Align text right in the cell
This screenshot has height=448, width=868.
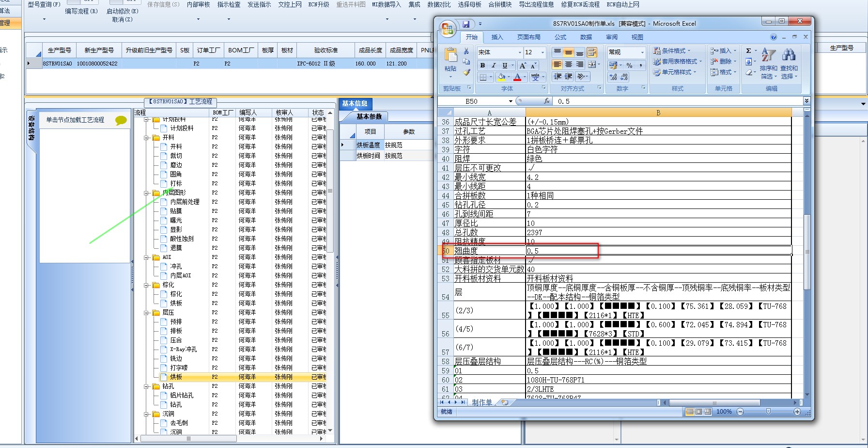coord(580,64)
